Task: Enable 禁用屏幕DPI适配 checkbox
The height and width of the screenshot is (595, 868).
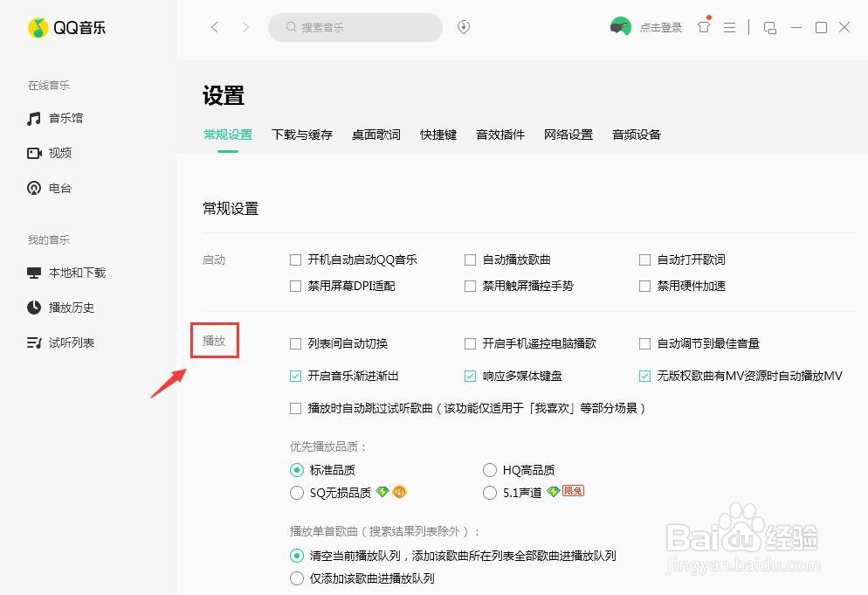Action: coord(296,286)
